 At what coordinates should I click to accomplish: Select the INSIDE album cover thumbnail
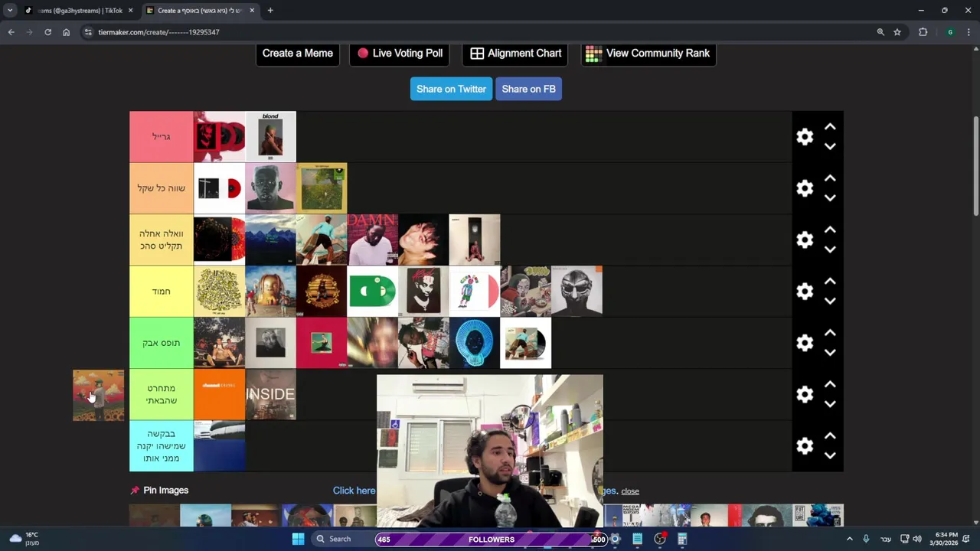(270, 394)
